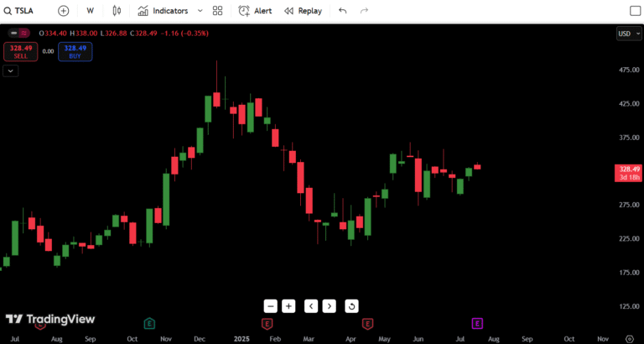Click the May label on the time axis
The width and height of the screenshot is (644, 344).
(385, 339)
